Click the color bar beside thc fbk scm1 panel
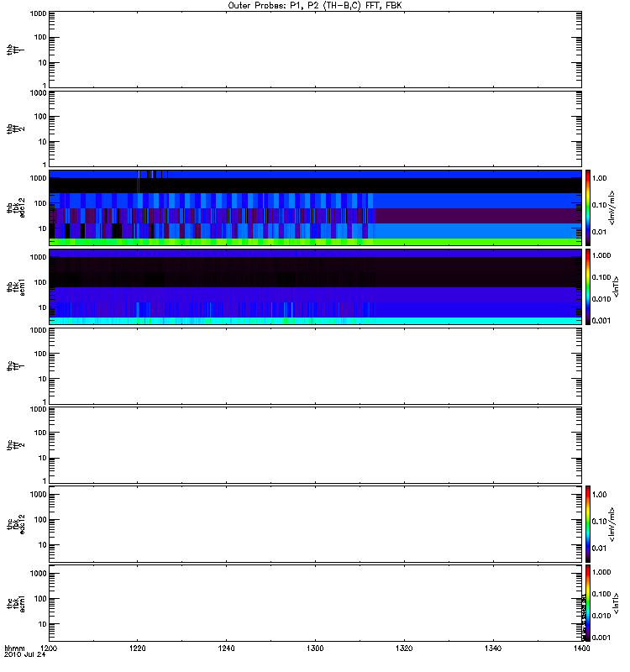This screenshot has width=630, height=672. coord(587,603)
